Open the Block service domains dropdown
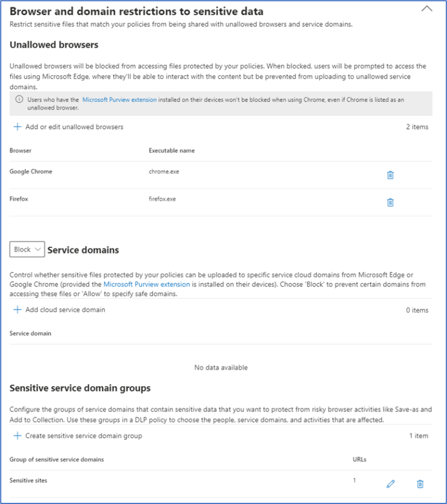 [x=26, y=249]
